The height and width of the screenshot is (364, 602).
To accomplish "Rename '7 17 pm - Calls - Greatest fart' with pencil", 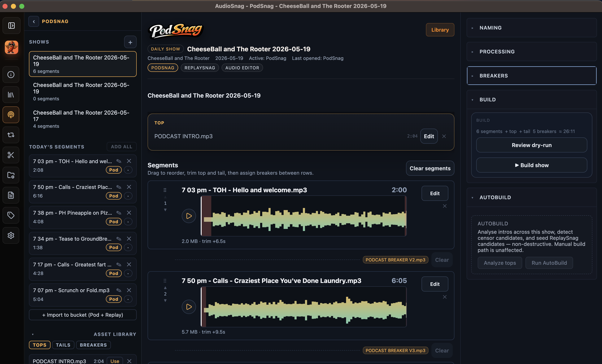I will [x=119, y=264].
